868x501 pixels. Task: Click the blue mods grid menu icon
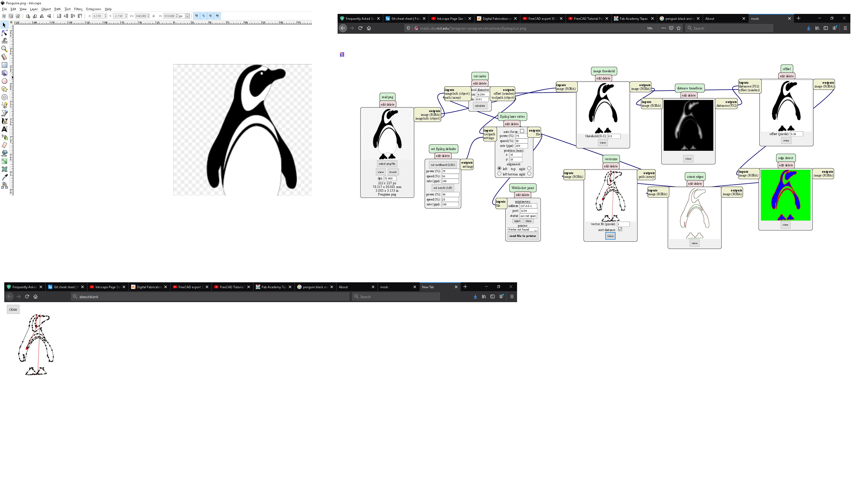[x=342, y=54]
